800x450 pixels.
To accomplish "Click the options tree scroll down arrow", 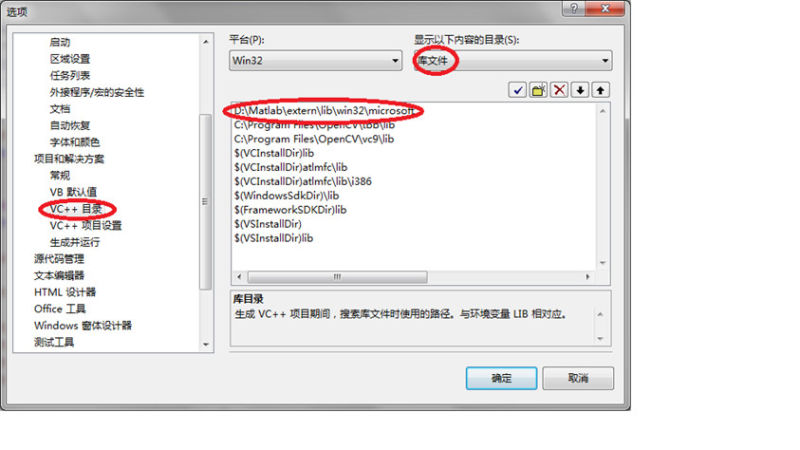I will coord(206,344).
